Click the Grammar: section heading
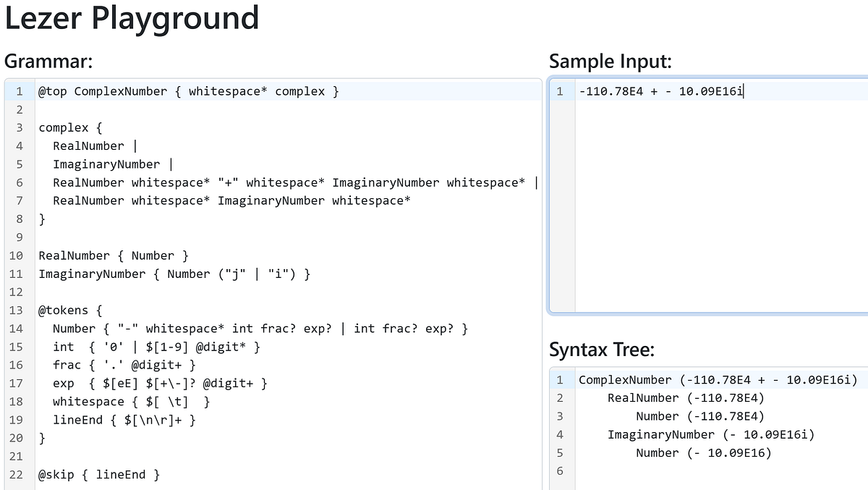Screen dimensions: 868x490 tap(46, 62)
